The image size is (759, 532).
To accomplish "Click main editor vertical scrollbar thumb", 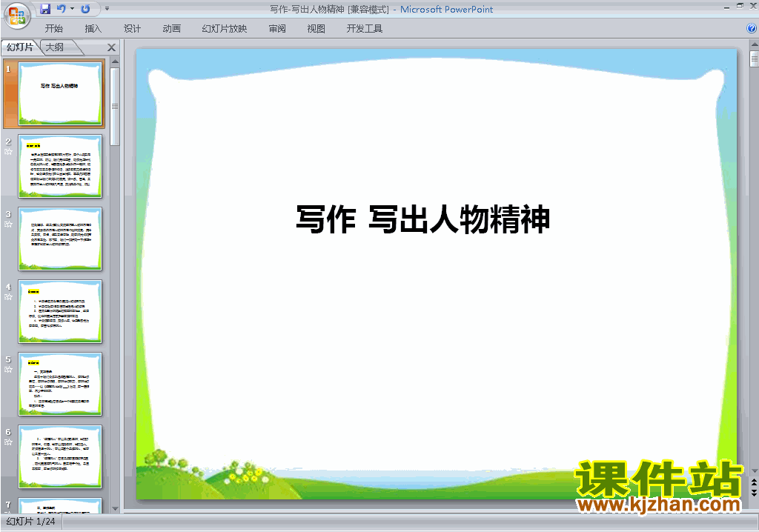I will (x=754, y=59).
